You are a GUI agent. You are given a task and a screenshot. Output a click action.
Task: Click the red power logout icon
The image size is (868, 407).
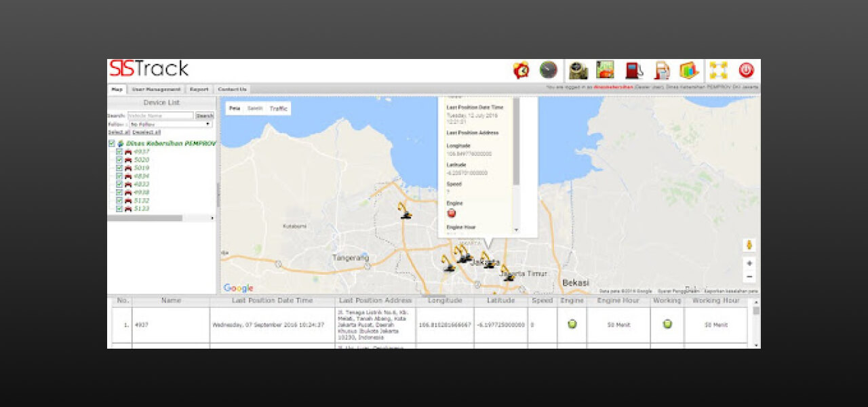pyautogui.click(x=746, y=70)
